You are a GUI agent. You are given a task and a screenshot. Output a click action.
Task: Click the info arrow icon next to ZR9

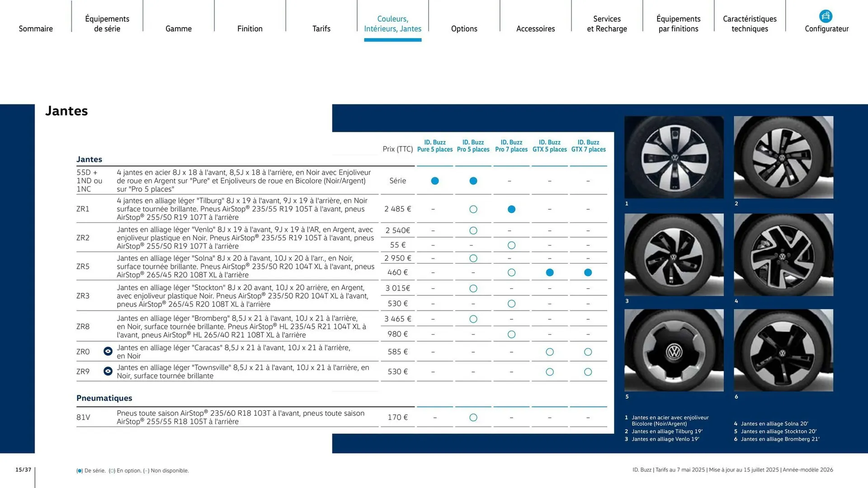point(108,371)
